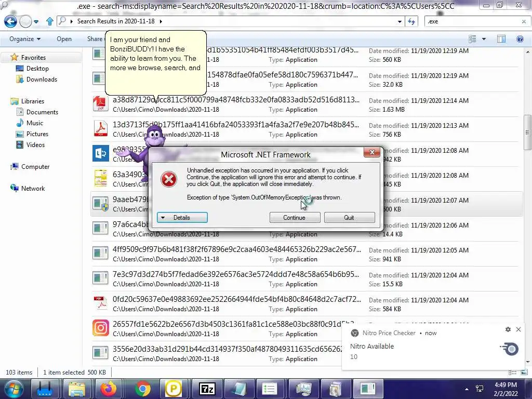Select file icon for a38d87129 PDF-icon application

click(100, 103)
